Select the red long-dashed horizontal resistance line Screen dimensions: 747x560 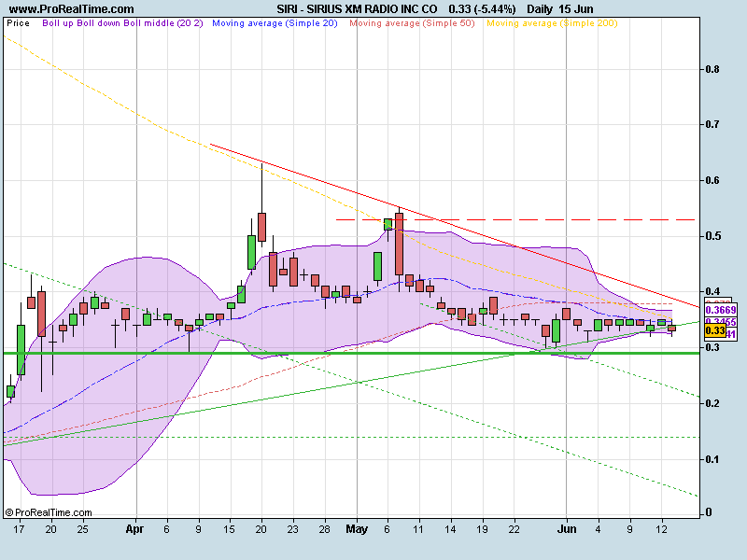[515, 219]
